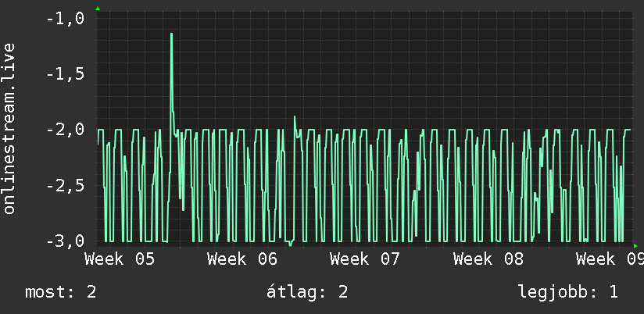Click the 'Week 06' x-axis label

(x=242, y=259)
